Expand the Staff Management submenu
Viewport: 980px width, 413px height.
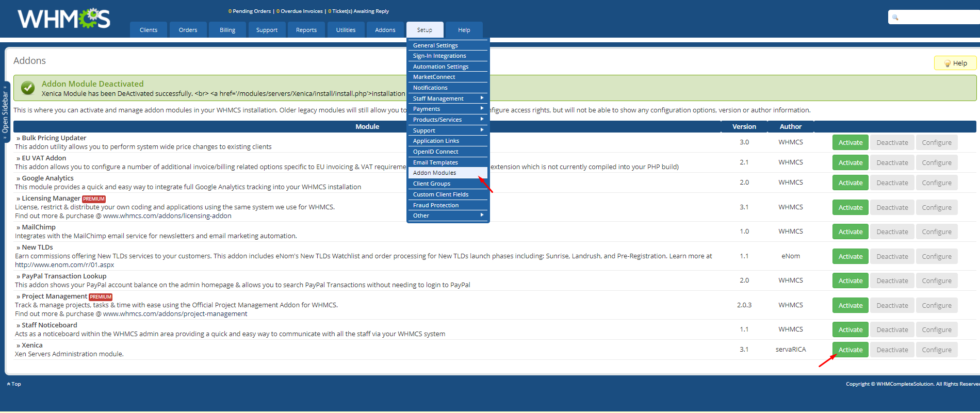tap(448, 98)
